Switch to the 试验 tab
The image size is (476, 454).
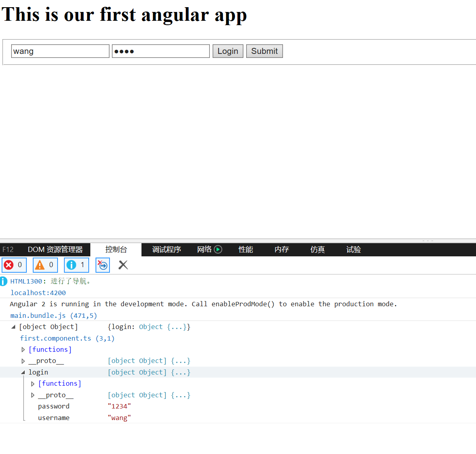point(354,250)
